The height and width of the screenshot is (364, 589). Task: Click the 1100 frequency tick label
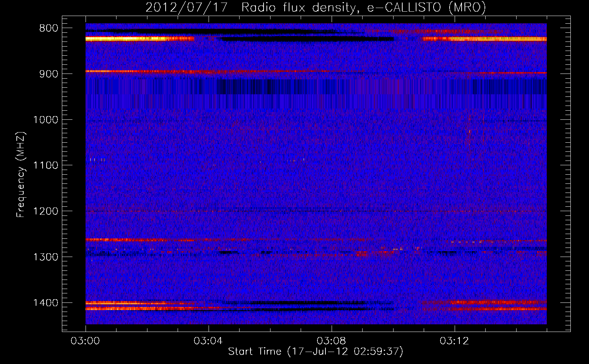(46, 166)
